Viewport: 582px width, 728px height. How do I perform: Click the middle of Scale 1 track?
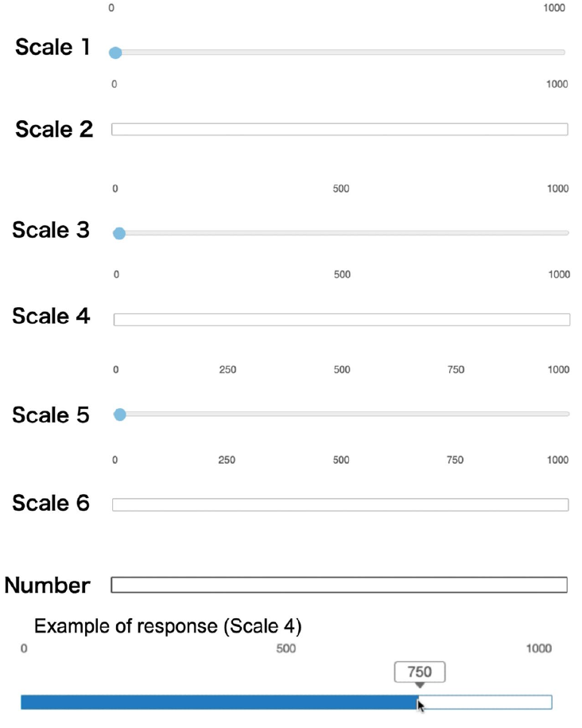click(x=339, y=53)
